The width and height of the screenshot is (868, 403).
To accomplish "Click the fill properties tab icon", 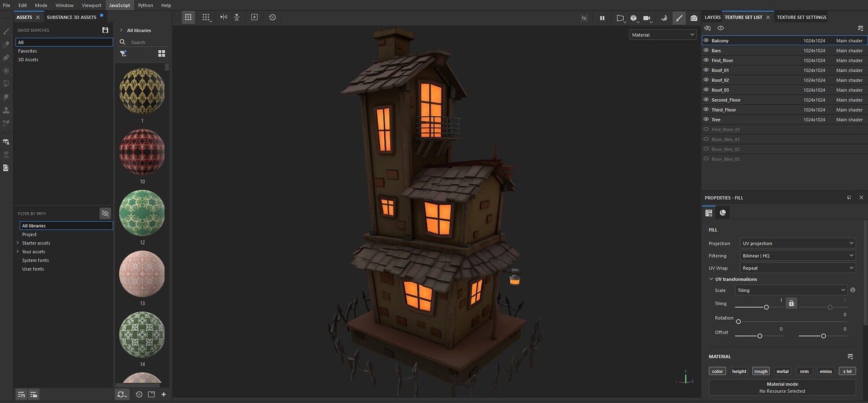I will pyautogui.click(x=709, y=213).
